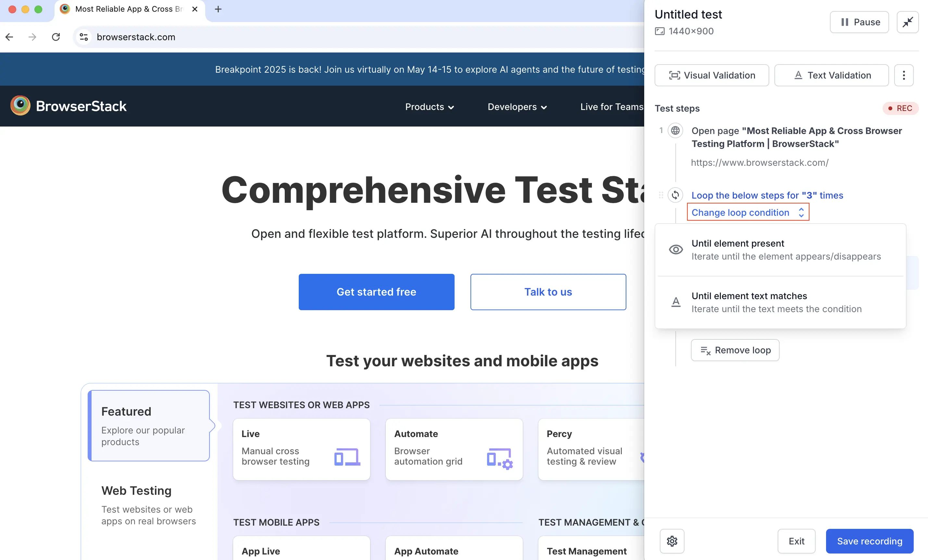Click the viewport size icon near 1440×900
Image resolution: width=928 pixels, height=560 pixels.
(659, 31)
